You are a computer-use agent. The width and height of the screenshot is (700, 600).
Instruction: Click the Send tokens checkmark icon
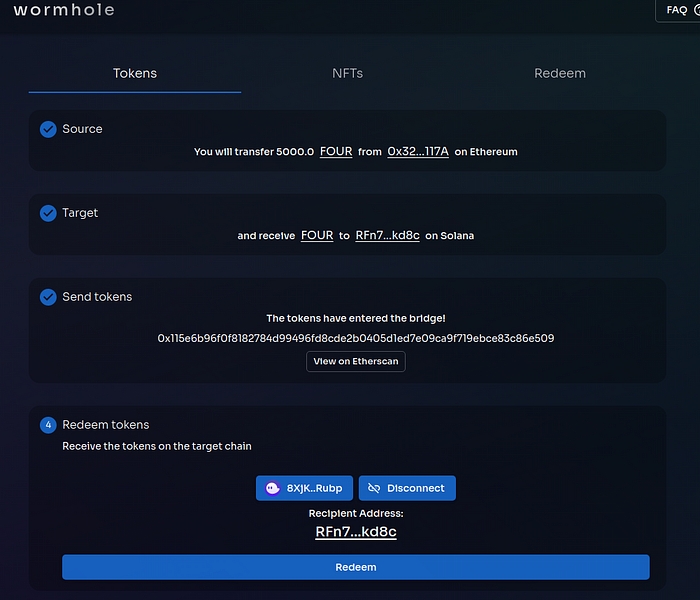(48, 297)
